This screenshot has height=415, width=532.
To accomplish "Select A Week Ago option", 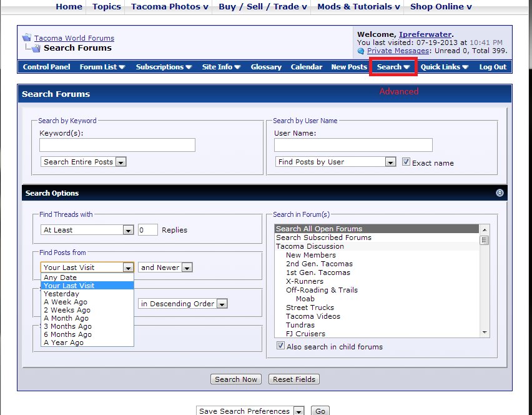I will (87, 302).
